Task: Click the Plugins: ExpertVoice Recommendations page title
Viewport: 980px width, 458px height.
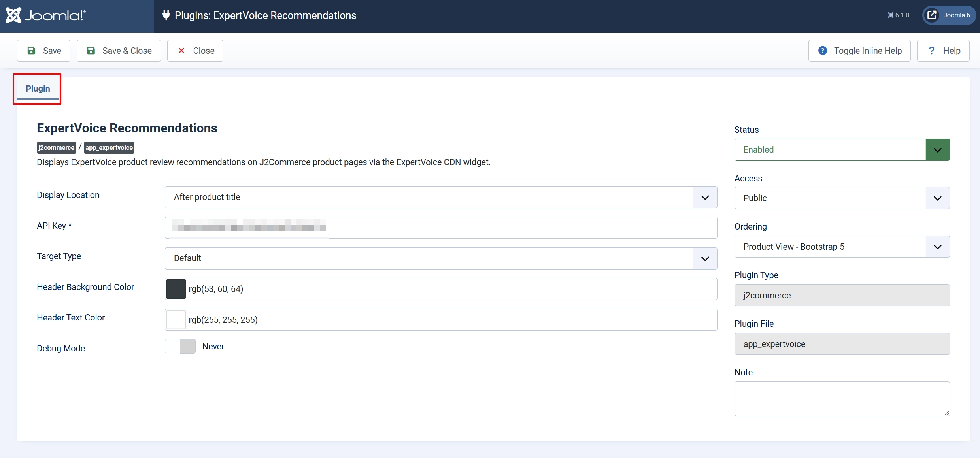Action: (266, 15)
